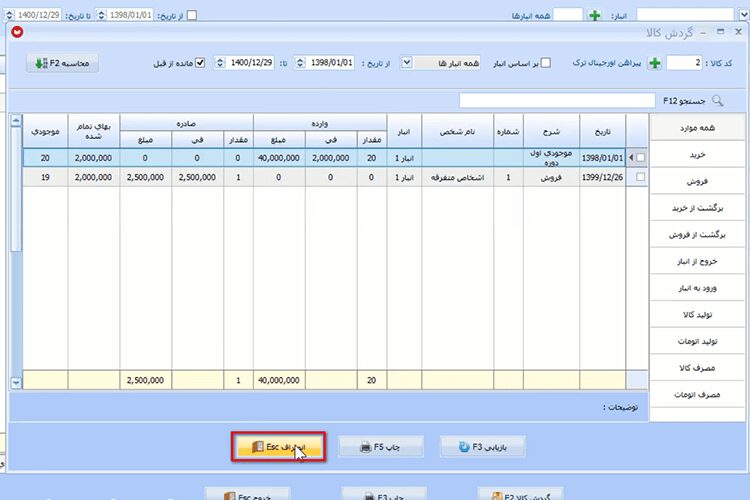Screen dimensions: 750x500
Task: Click end date field 1400/12/29
Action: click(250, 63)
